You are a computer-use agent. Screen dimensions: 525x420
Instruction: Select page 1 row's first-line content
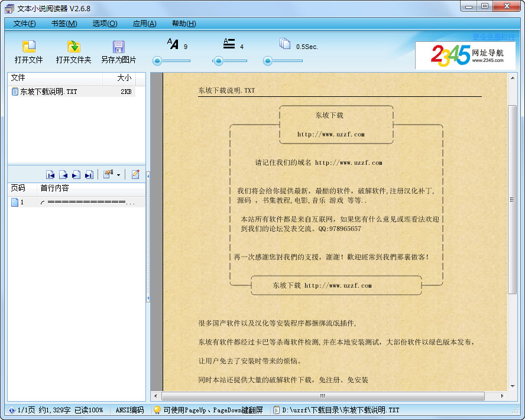[x=87, y=202]
